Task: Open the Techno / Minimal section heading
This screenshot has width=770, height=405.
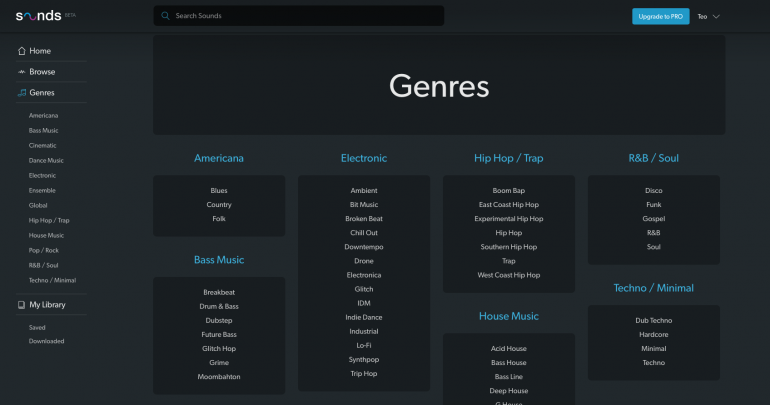Action: [x=653, y=288]
